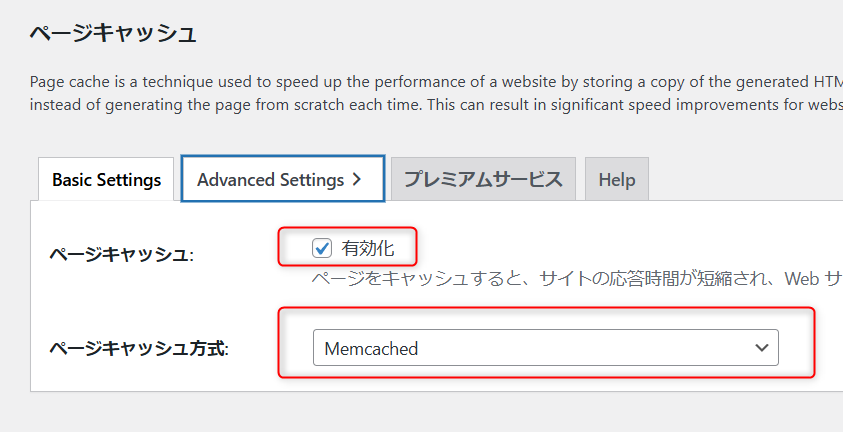Enable the ページキャッシュ 有効化 checkbox
Image resolution: width=843 pixels, height=432 pixels.
coord(322,248)
